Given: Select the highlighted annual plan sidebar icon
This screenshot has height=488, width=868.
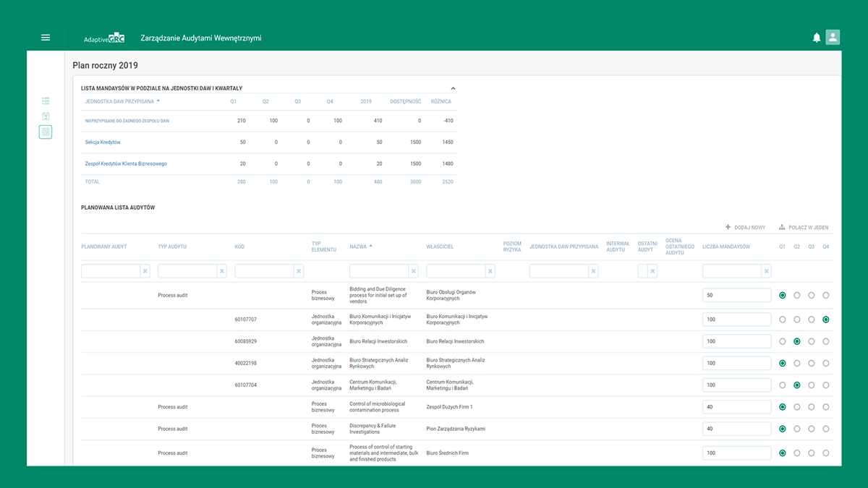Looking at the screenshot, I should pyautogui.click(x=46, y=132).
